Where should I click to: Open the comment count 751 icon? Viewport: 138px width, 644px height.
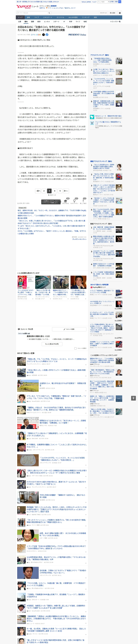pos(33,35)
